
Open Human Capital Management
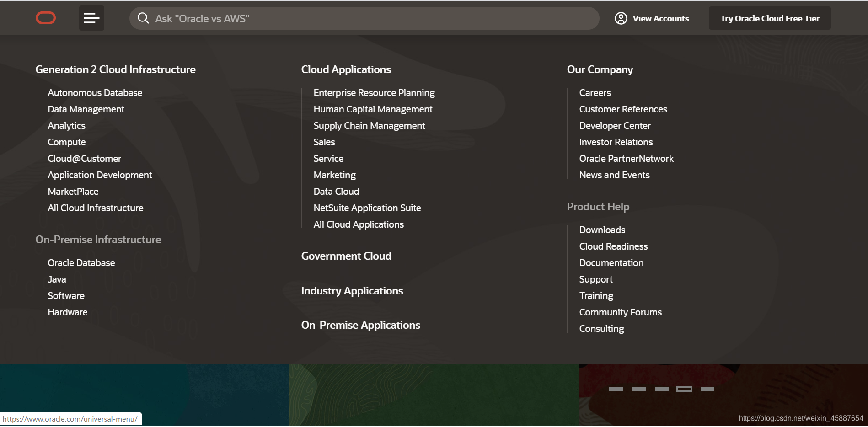[x=373, y=109]
